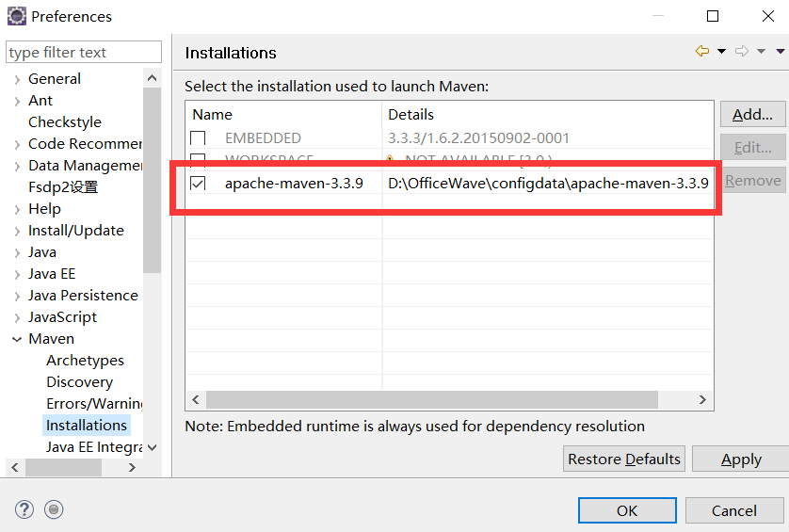This screenshot has width=789, height=532.
Task: Select the apache-maven-3.3.9 name cell
Action: [x=294, y=184]
